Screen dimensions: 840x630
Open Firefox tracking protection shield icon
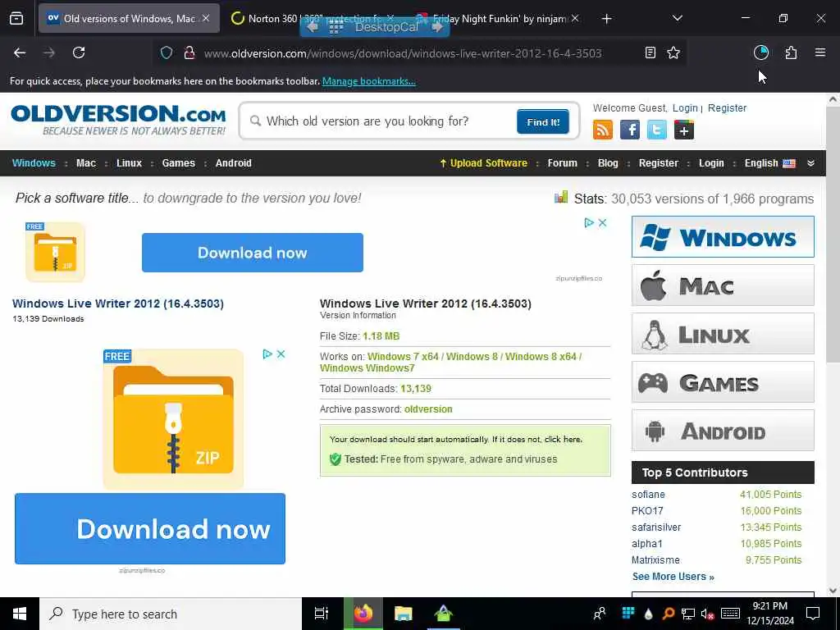pyautogui.click(x=167, y=53)
